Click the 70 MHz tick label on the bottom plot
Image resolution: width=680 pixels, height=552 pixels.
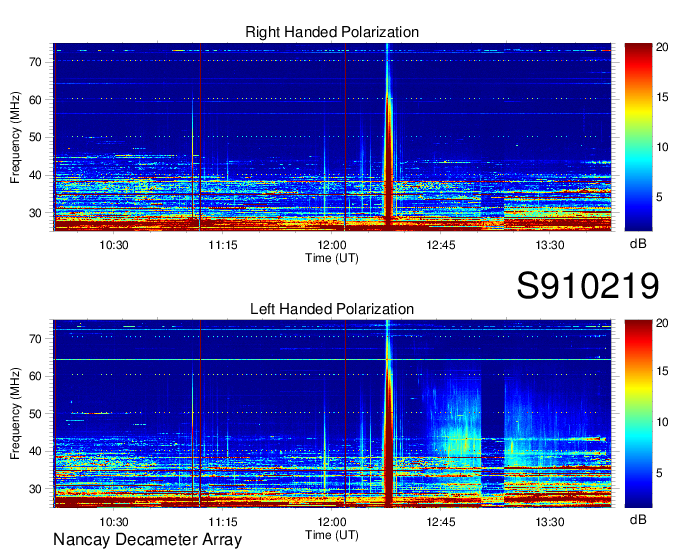(35, 339)
